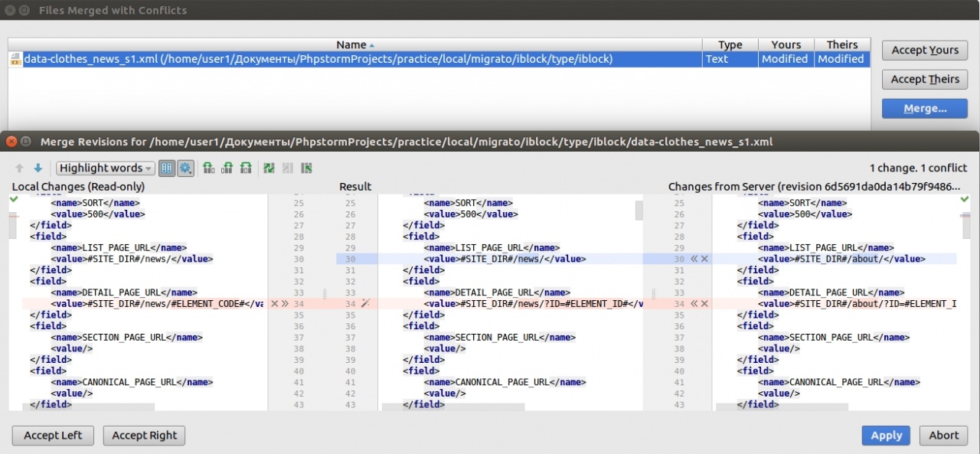Sort file list by Name column
Image resolution: width=980 pixels, height=454 pixels.
pyautogui.click(x=354, y=45)
